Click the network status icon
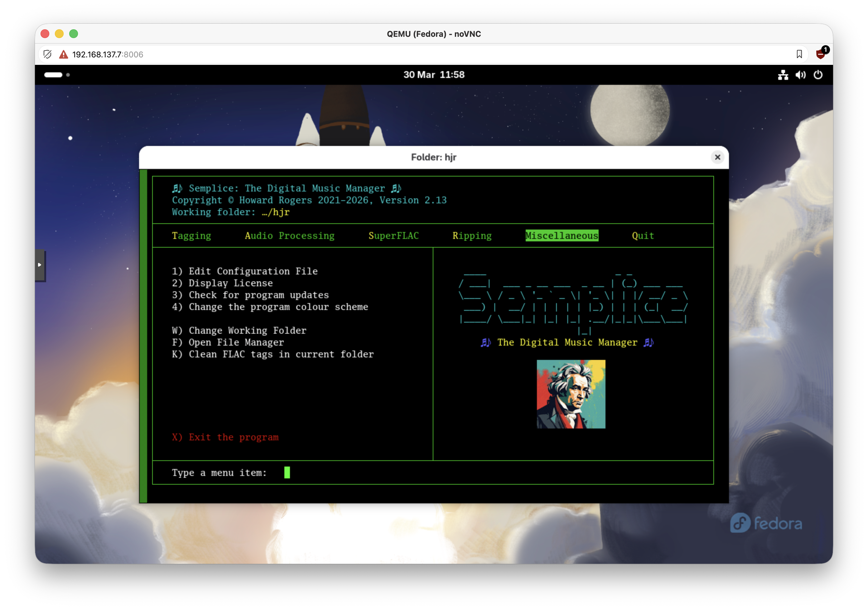 tap(783, 75)
